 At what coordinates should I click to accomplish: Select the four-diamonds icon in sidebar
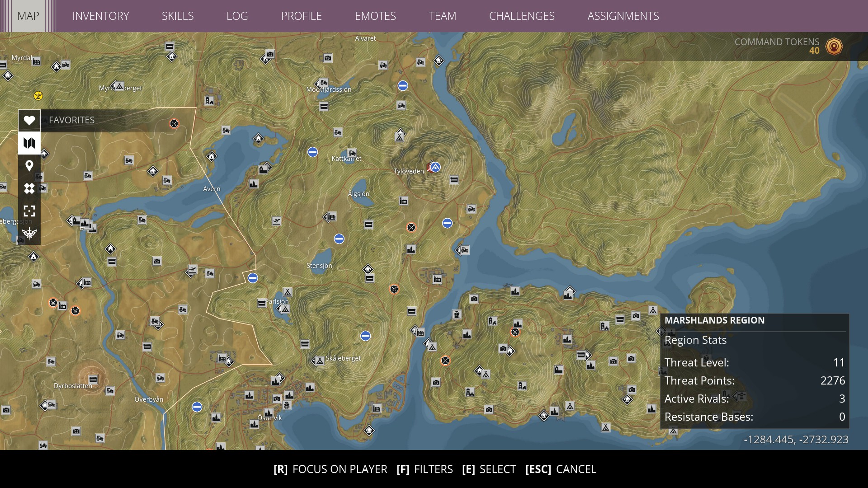click(29, 188)
